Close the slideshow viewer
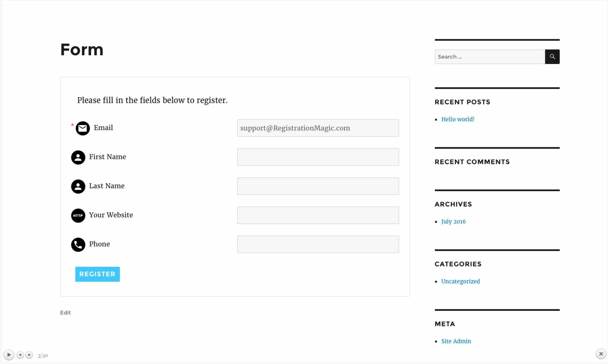This screenshot has height=364, width=608. (601, 354)
